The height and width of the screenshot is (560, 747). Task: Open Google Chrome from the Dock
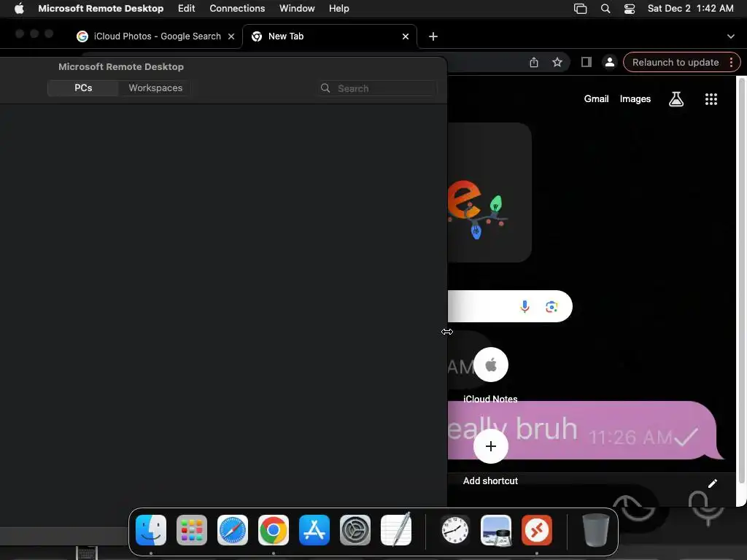pyautogui.click(x=274, y=530)
